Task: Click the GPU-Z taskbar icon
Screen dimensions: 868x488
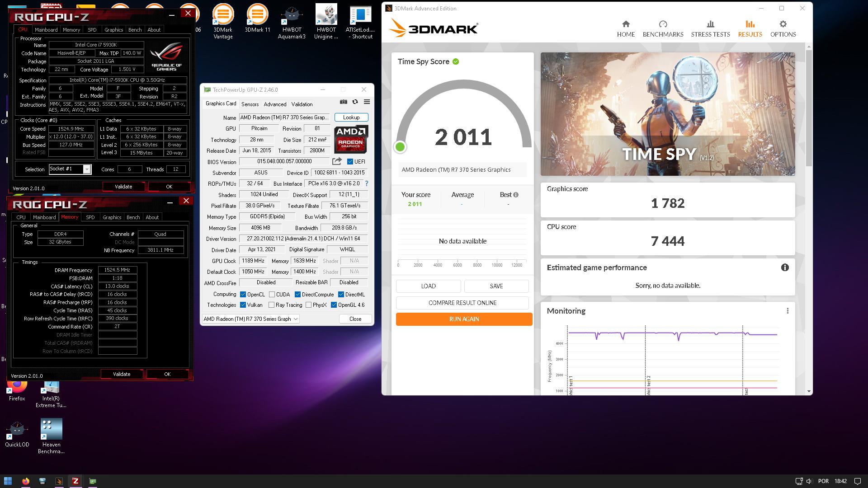Action: tap(92, 481)
